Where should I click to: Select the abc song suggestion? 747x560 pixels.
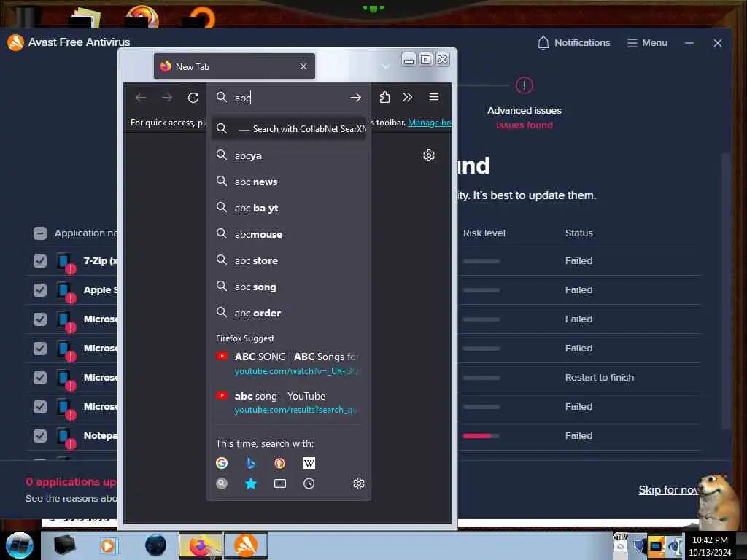pyautogui.click(x=289, y=287)
